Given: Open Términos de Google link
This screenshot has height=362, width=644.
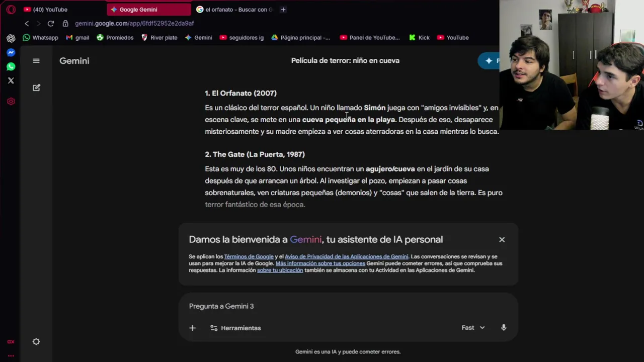Looking at the screenshot, I should (x=249, y=256).
